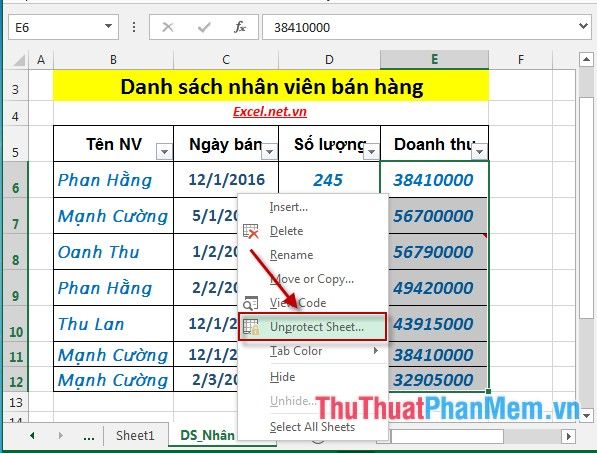
Task: Select column D header
Action: pyautogui.click(x=329, y=60)
